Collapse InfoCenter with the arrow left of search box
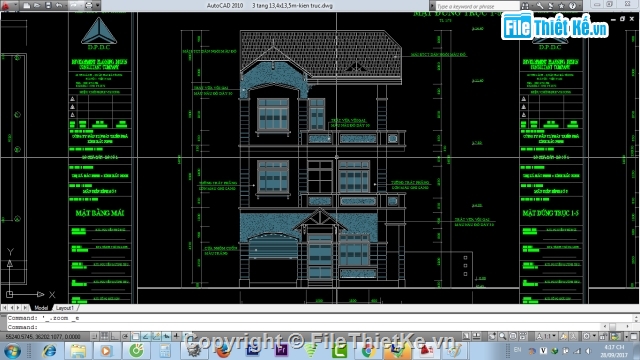 point(432,6)
